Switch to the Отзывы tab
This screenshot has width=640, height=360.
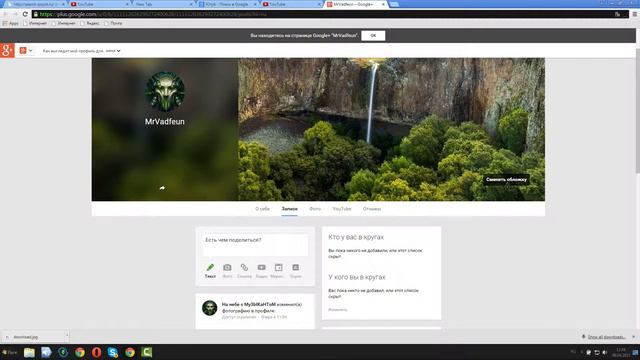pos(372,209)
